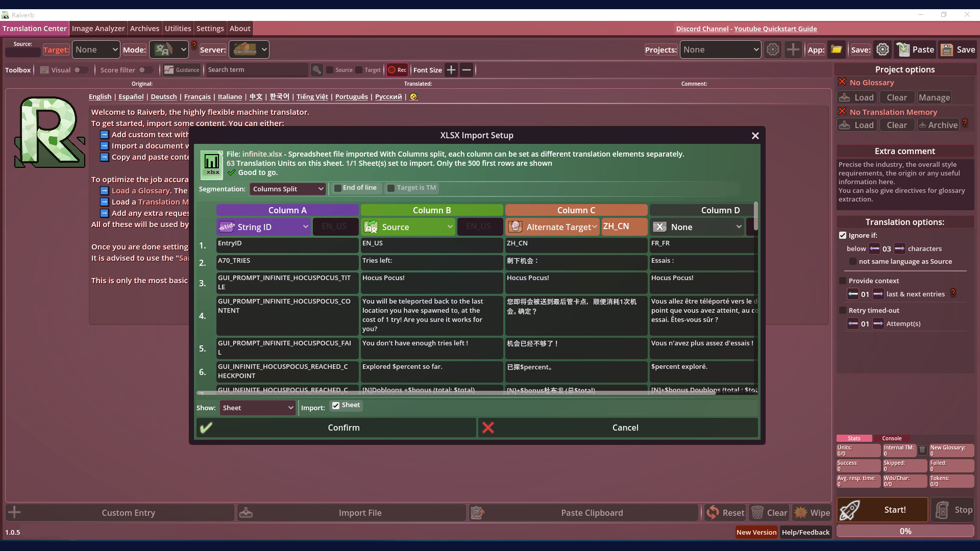Enable the End of line checkbox

(x=338, y=188)
